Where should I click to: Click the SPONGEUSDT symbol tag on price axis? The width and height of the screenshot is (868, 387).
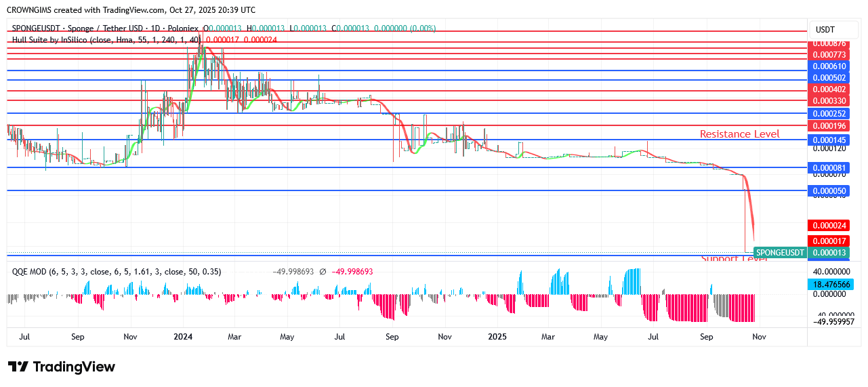779,253
